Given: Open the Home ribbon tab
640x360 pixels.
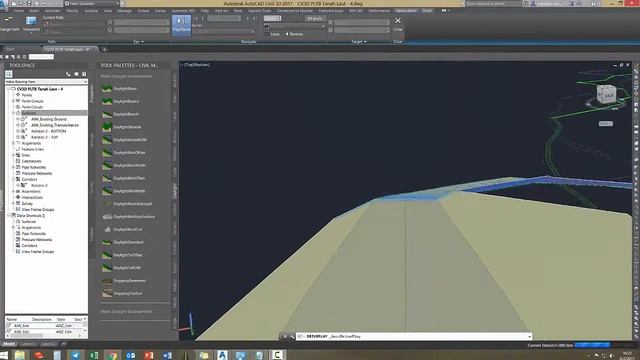Looking at the screenshot, I should pos(19,11).
